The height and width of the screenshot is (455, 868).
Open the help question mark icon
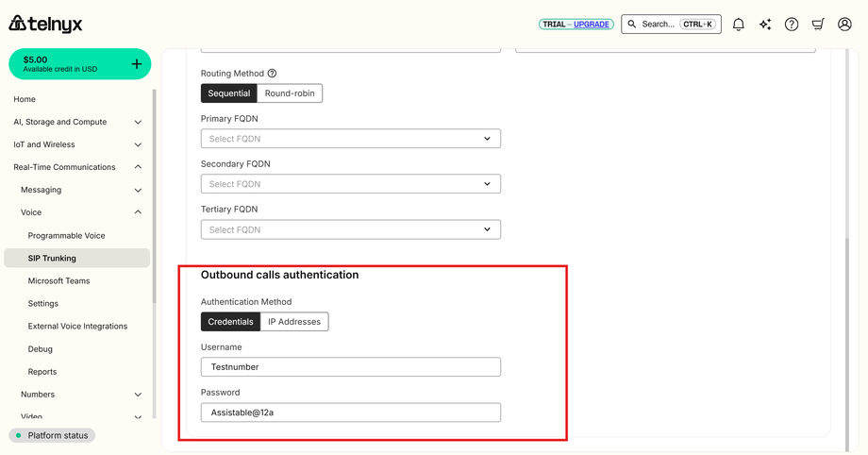point(792,25)
